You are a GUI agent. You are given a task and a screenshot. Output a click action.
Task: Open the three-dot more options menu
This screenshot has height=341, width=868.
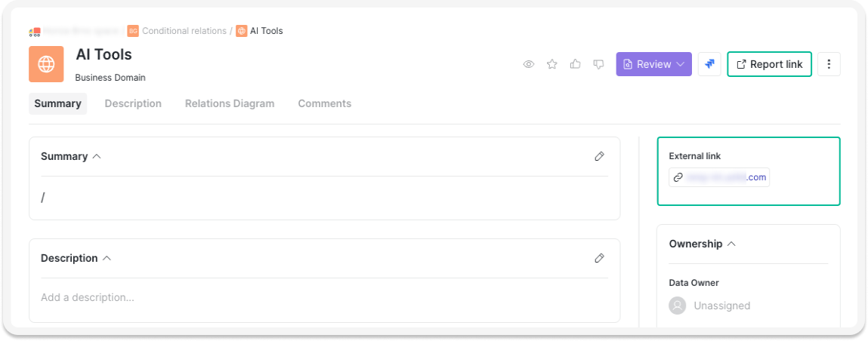pyautogui.click(x=829, y=65)
